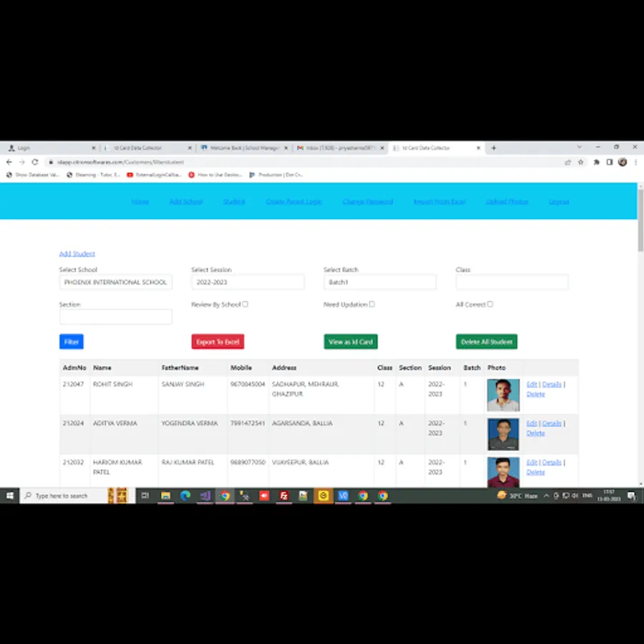Enable the Need Updation checkbox
The height and width of the screenshot is (644, 644).
pyautogui.click(x=371, y=304)
